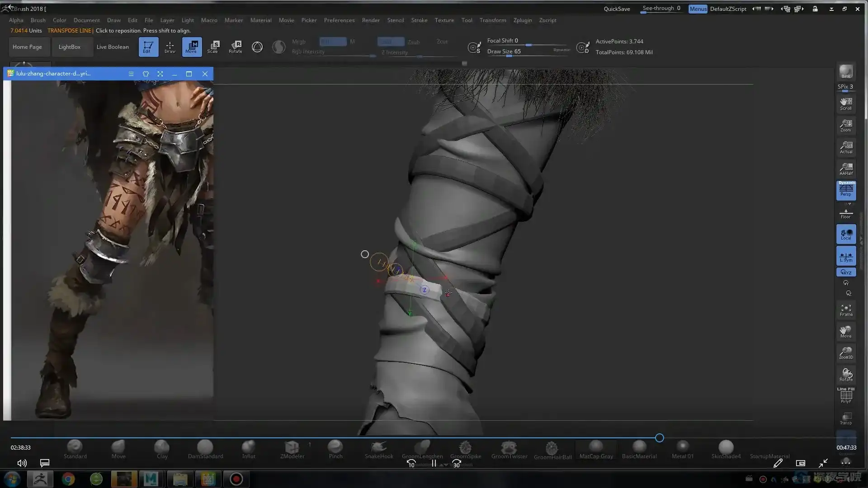Click the Zoom3D navigation icon
Viewport: 868px width, 488px height.
846,353
